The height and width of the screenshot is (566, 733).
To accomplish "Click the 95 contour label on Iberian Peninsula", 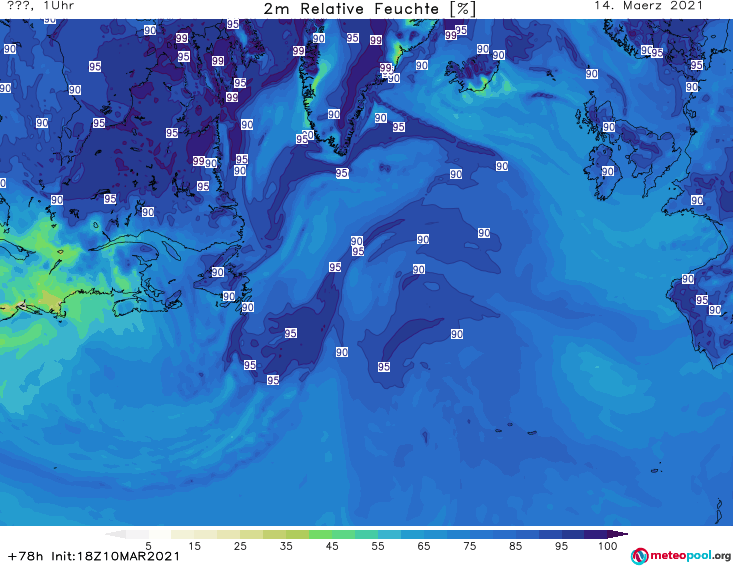I will (x=702, y=300).
